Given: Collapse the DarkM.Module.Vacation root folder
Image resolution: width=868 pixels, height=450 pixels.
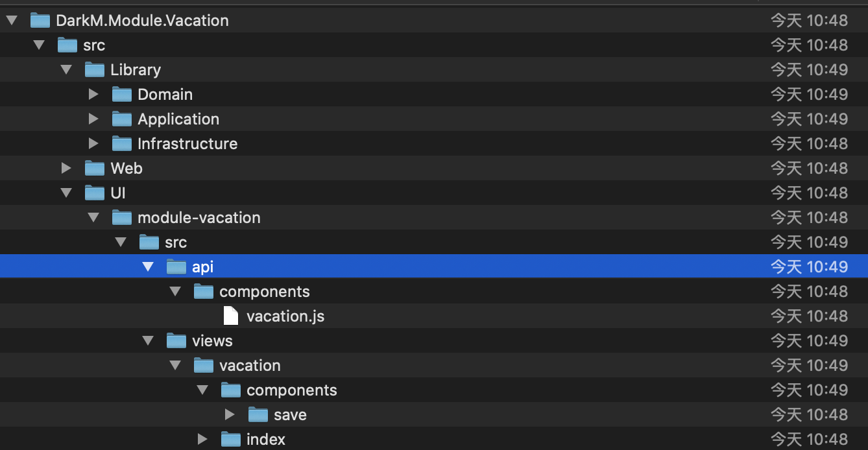Looking at the screenshot, I should pos(12,21).
